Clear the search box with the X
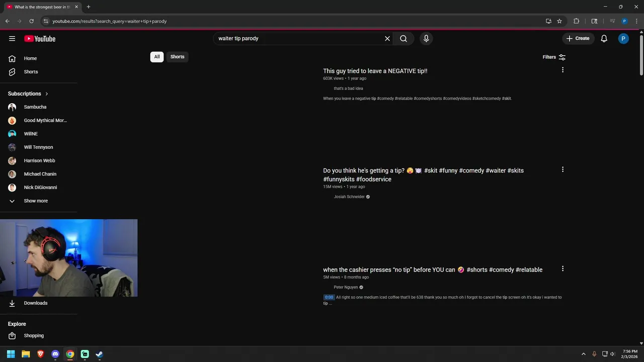Image resolution: width=644 pixels, height=362 pixels. point(387,39)
